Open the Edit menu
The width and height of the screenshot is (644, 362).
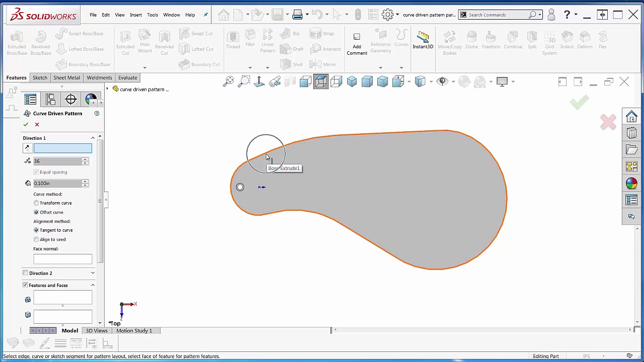[106, 15]
